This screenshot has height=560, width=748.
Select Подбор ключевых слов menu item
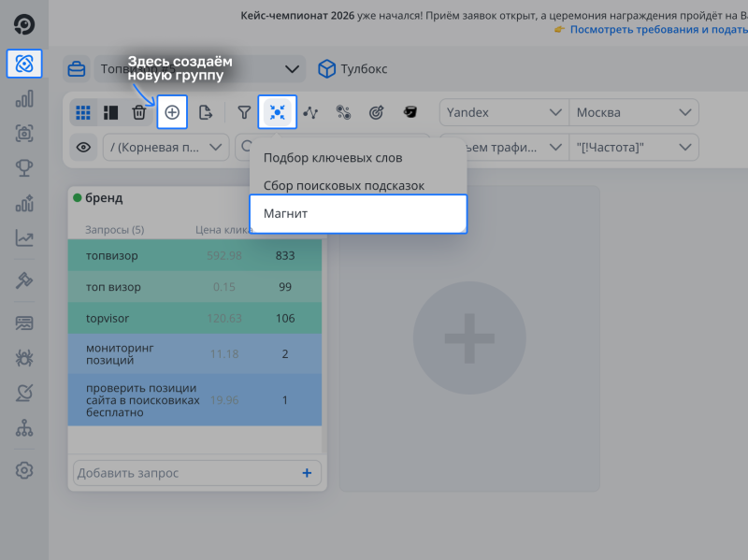(x=358, y=158)
